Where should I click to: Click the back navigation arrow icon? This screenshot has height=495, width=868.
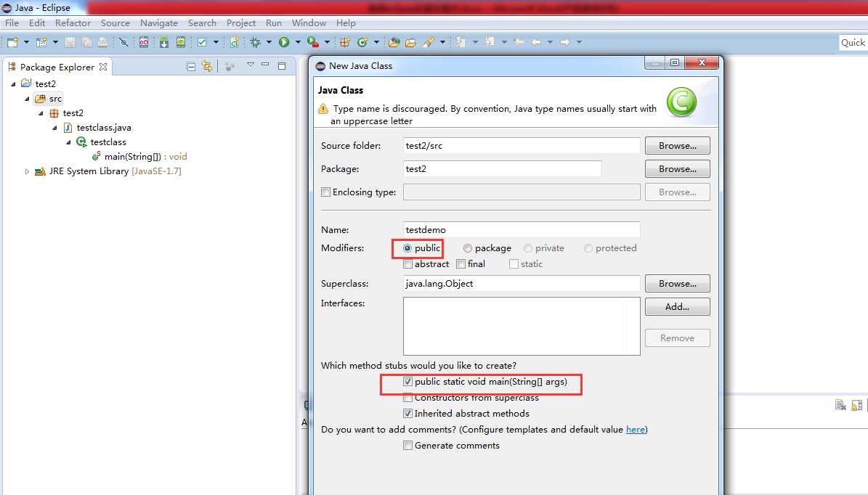536,42
